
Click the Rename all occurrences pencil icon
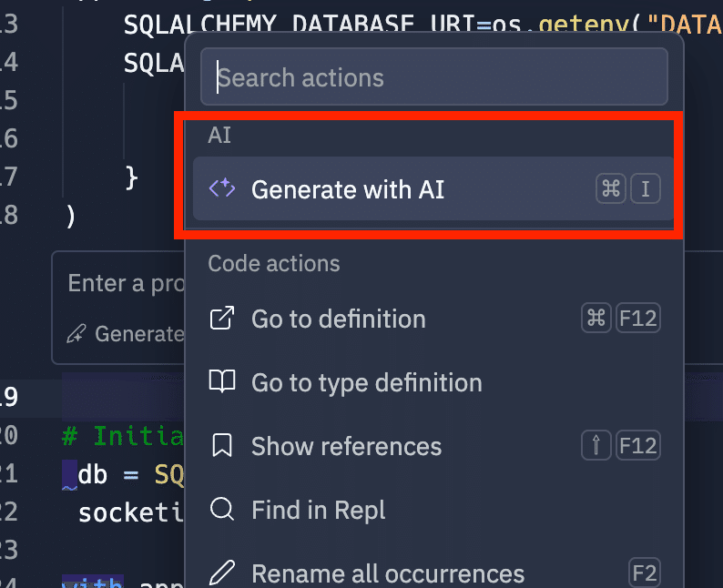click(x=222, y=573)
